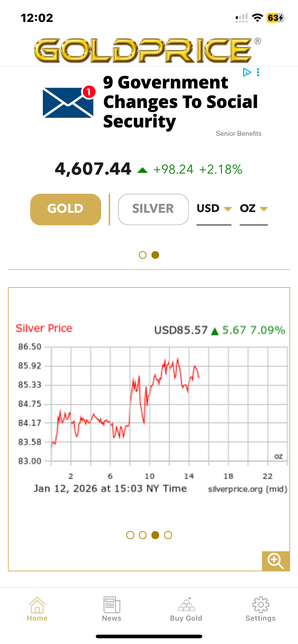Viewport: 298px width, 644px height.
Task: Tap the AdChoices triangle icon
Action: [x=247, y=73]
